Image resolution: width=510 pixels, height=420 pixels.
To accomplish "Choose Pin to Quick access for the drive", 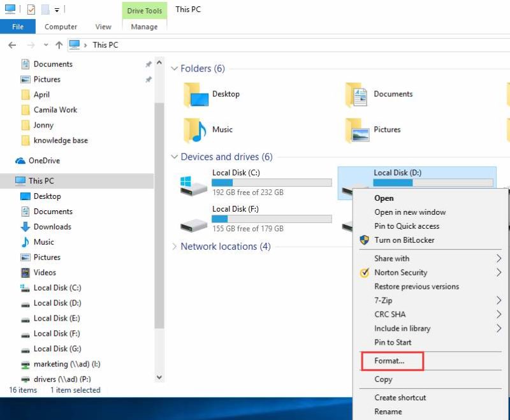I will (x=406, y=226).
